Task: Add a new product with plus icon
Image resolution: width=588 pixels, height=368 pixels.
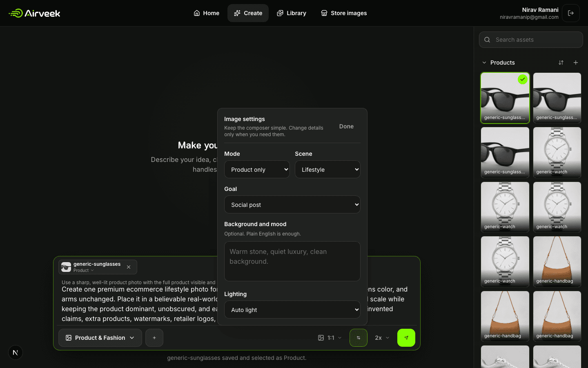Action: (x=576, y=63)
